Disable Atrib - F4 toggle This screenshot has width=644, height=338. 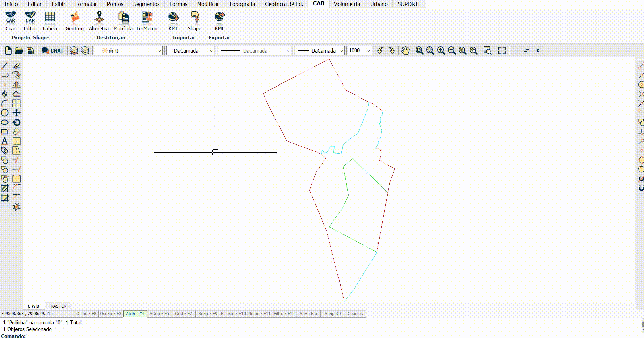(135, 314)
